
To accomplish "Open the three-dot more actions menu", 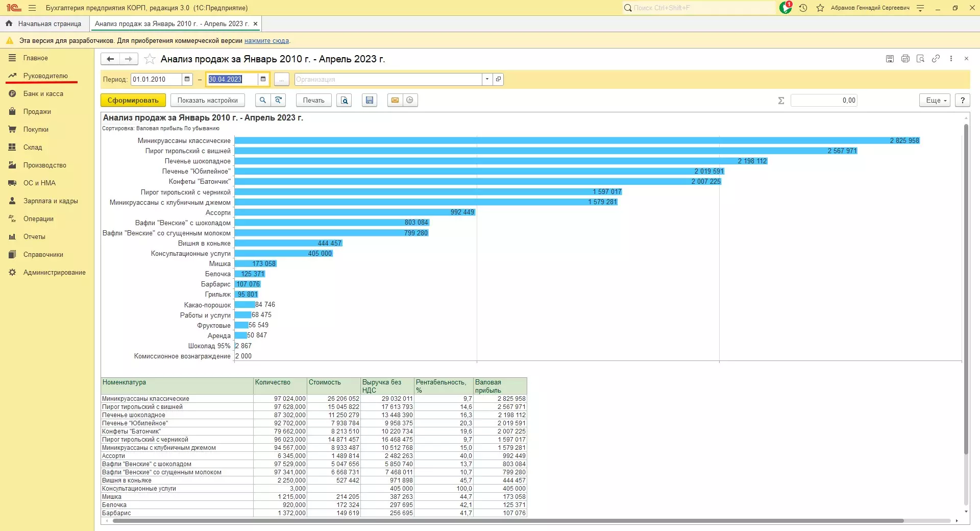I will (x=951, y=59).
